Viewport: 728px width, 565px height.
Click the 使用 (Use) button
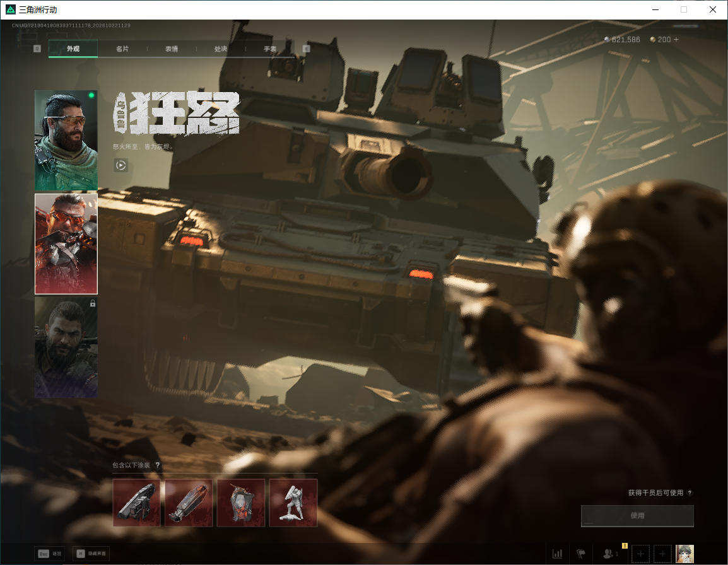coord(637,515)
